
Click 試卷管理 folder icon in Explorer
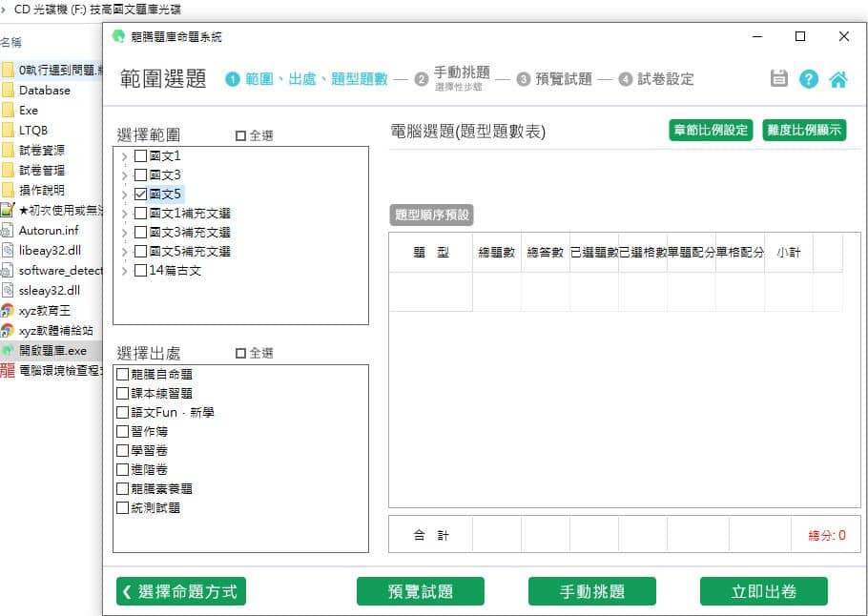click(8, 170)
